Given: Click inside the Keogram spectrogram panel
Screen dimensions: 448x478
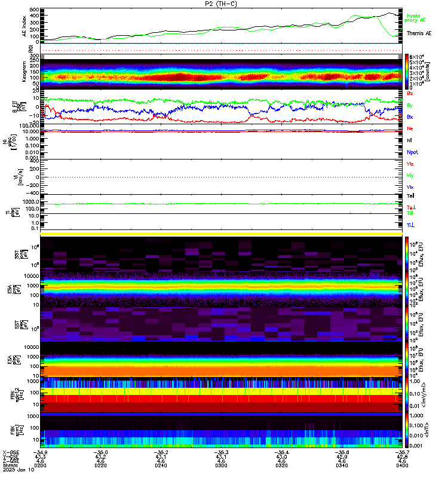Looking at the screenshot, I should [221, 72].
